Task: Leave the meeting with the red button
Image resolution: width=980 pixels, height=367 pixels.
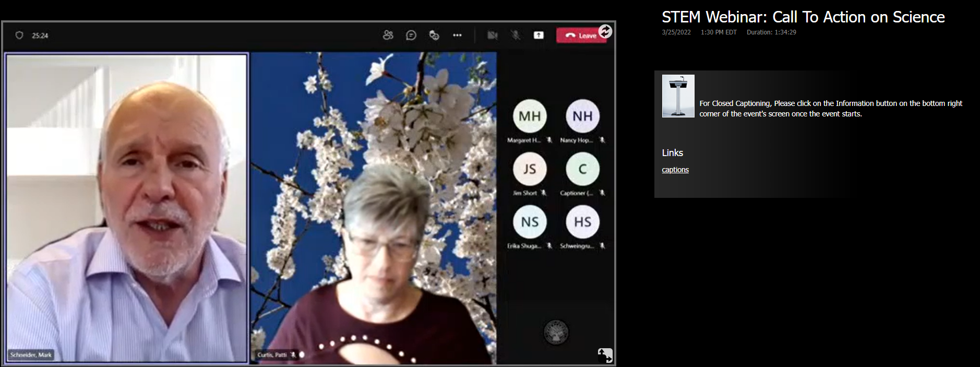Action: click(x=580, y=35)
